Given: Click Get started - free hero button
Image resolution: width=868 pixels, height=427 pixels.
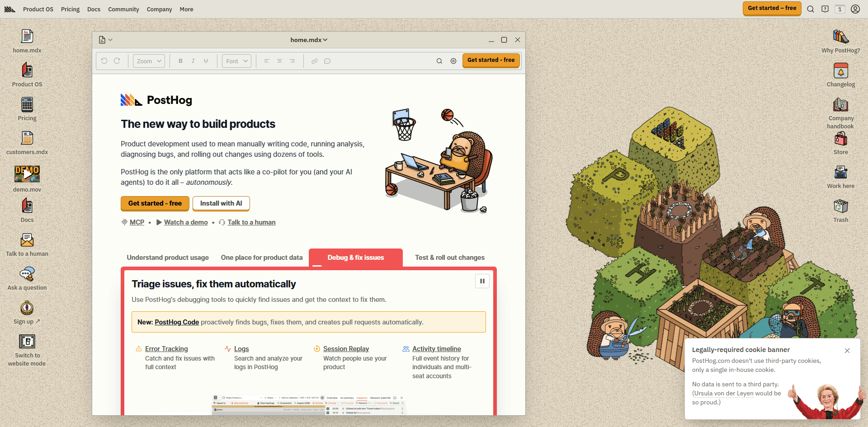Looking at the screenshot, I should (x=155, y=203).
